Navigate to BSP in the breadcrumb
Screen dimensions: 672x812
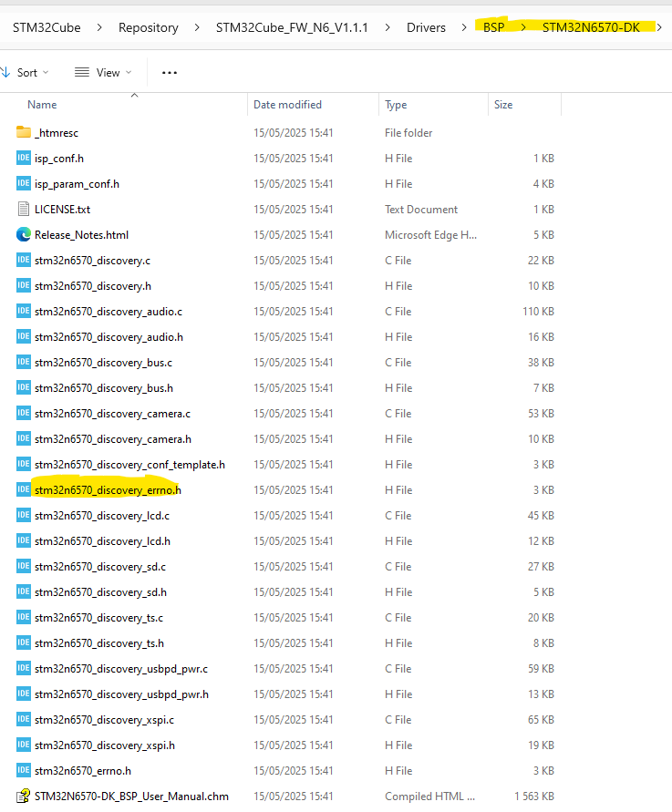coord(494,27)
